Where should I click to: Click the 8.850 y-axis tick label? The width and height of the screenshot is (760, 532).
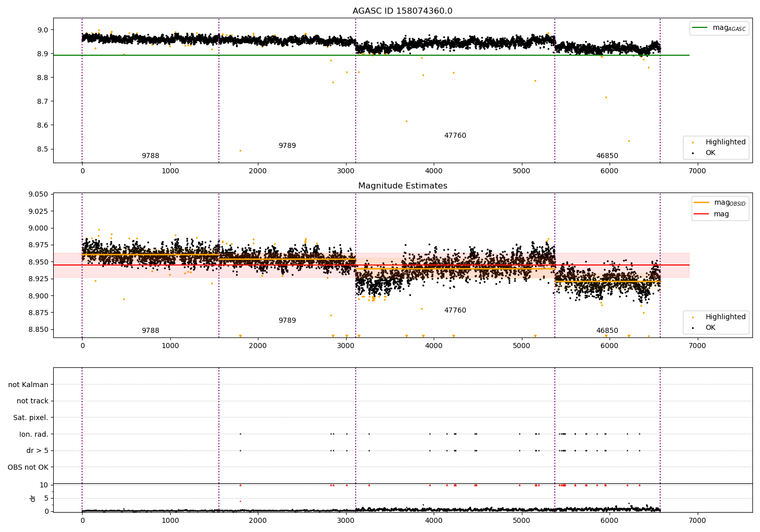pyautogui.click(x=39, y=330)
